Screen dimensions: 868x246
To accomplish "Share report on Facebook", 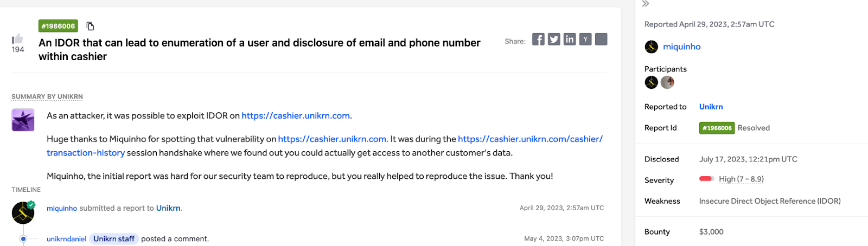I will click(538, 39).
